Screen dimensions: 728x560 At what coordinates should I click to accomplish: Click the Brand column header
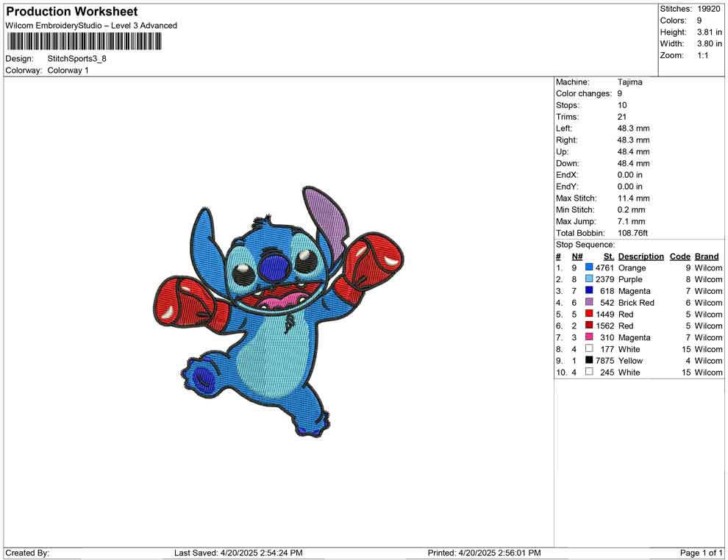pos(707,256)
